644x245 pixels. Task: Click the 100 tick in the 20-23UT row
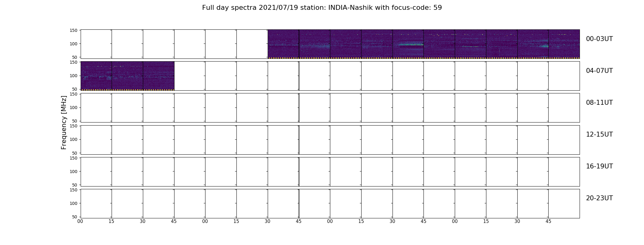click(x=74, y=203)
